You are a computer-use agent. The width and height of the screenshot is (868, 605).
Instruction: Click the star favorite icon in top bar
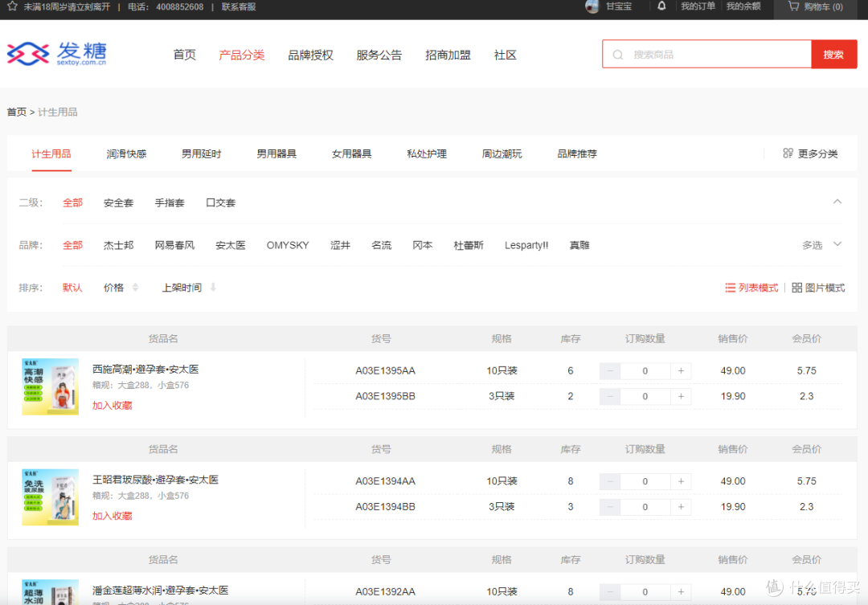[12, 6]
